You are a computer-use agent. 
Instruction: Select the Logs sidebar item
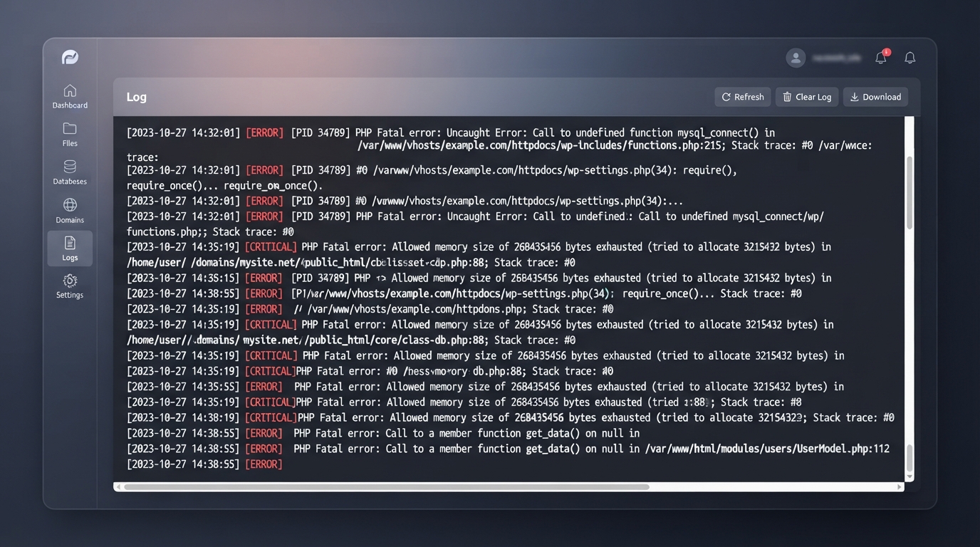tap(70, 249)
